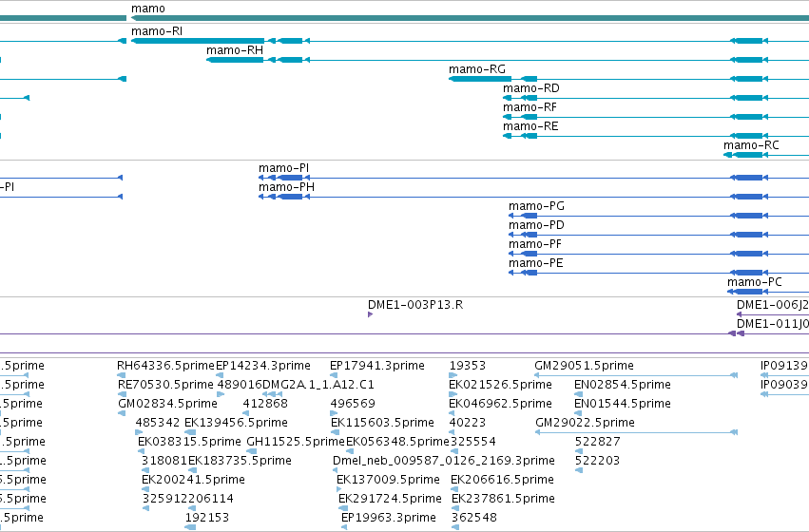Image resolution: width=809 pixels, height=532 pixels.
Task: Choose the 485342 feature label
Action: (158, 424)
